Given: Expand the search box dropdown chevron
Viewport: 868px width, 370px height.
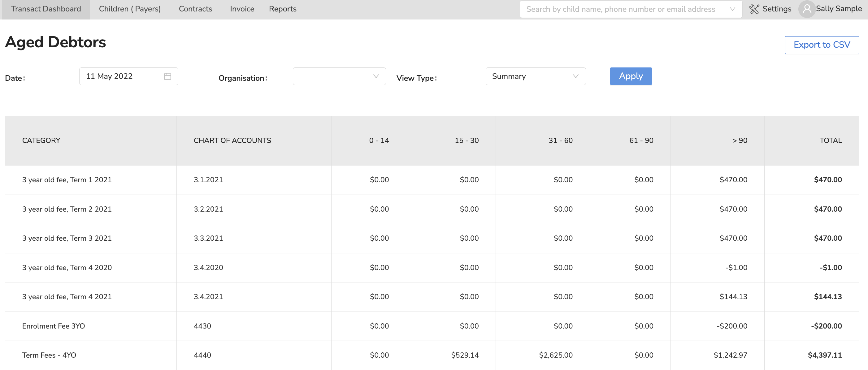Looking at the screenshot, I should [732, 9].
